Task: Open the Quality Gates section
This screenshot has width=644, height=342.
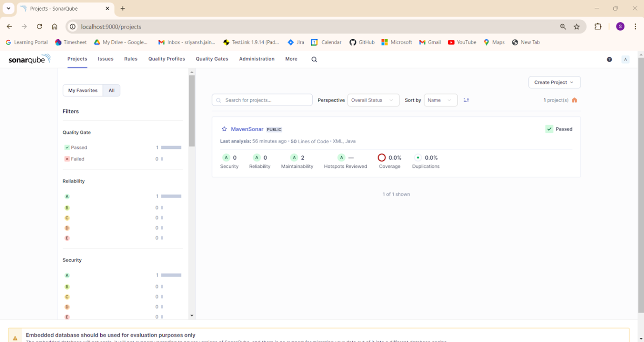Action: [x=212, y=59]
